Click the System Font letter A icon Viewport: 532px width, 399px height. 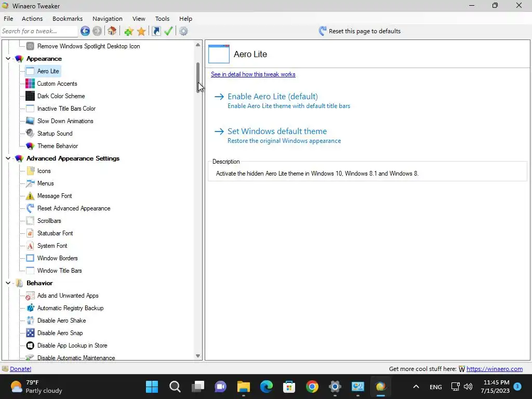(x=30, y=246)
